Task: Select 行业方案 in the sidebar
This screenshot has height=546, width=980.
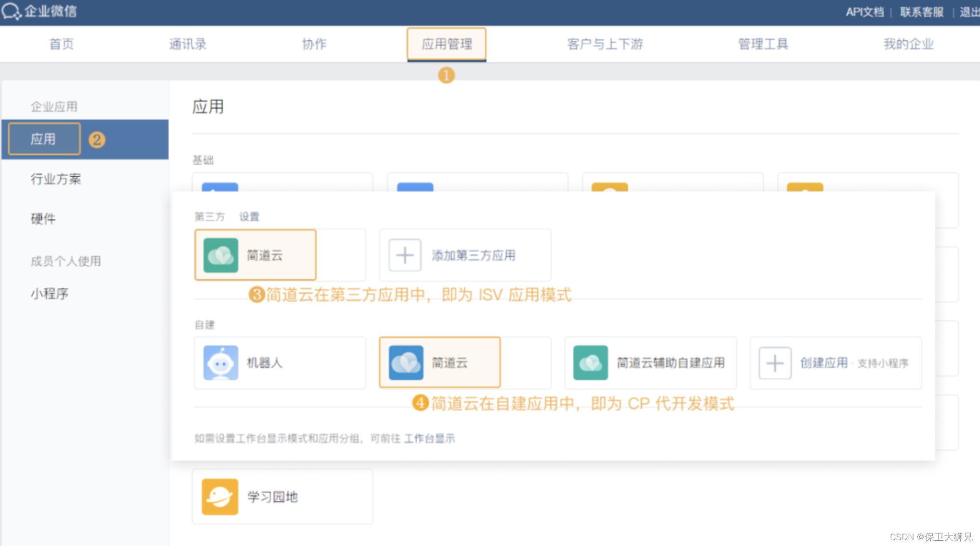Action: coord(56,179)
